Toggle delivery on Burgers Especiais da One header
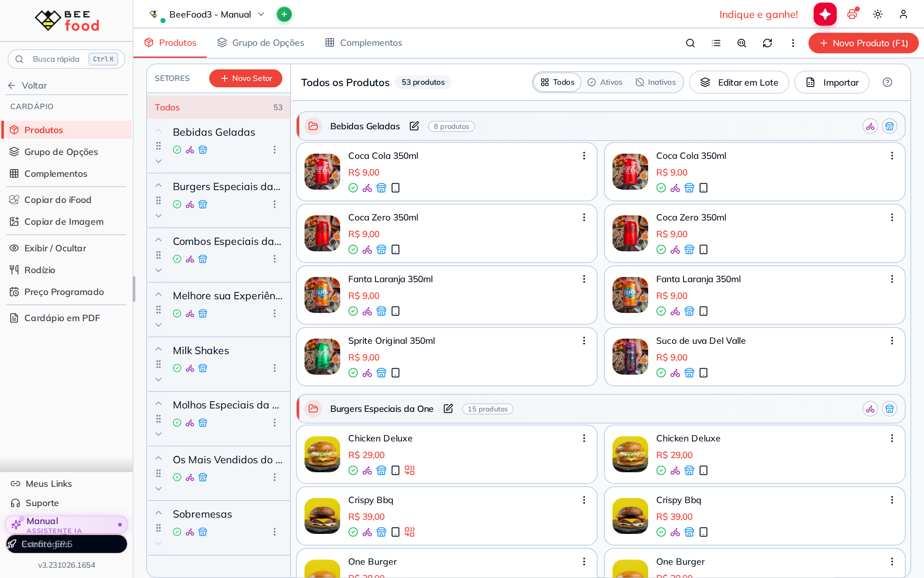The image size is (924, 578). pyautogui.click(x=870, y=408)
